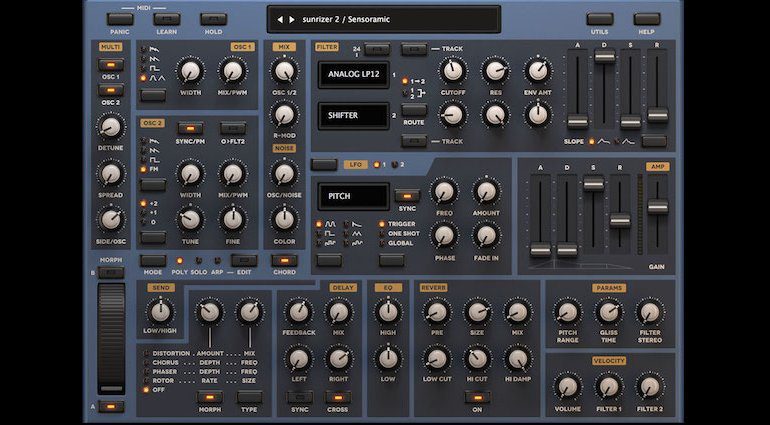Toggle the LFO Sync switch

406,196
